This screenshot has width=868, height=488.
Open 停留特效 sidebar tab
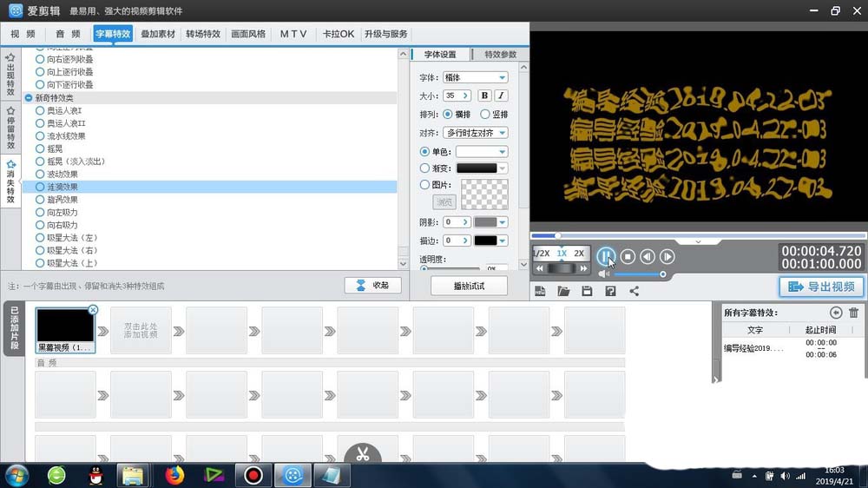10,128
